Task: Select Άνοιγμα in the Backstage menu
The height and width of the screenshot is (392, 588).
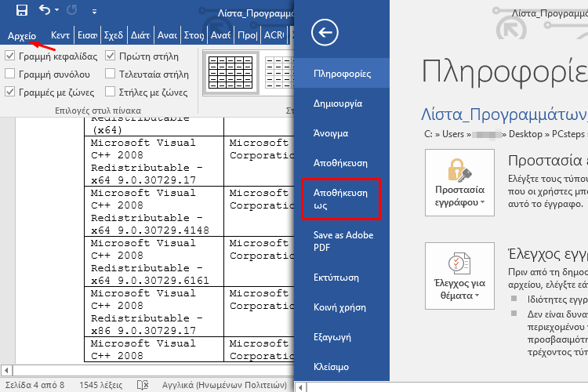Action: coord(342,133)
